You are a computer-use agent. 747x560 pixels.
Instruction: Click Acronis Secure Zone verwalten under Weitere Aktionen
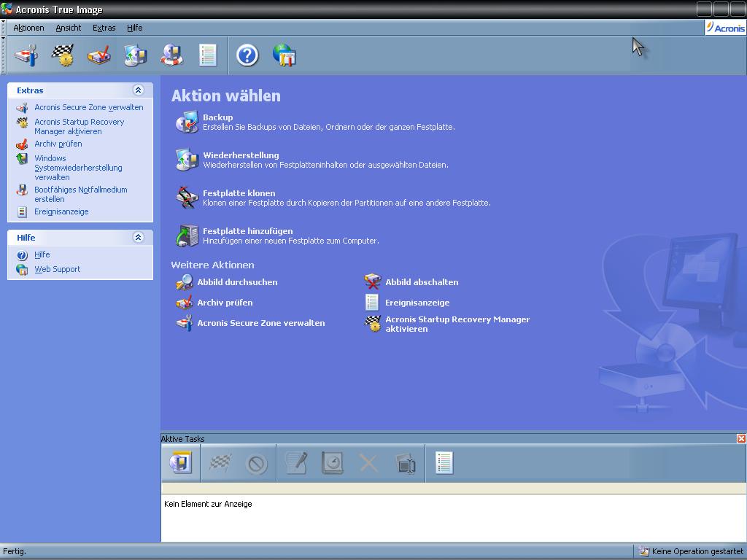[261, 323]
